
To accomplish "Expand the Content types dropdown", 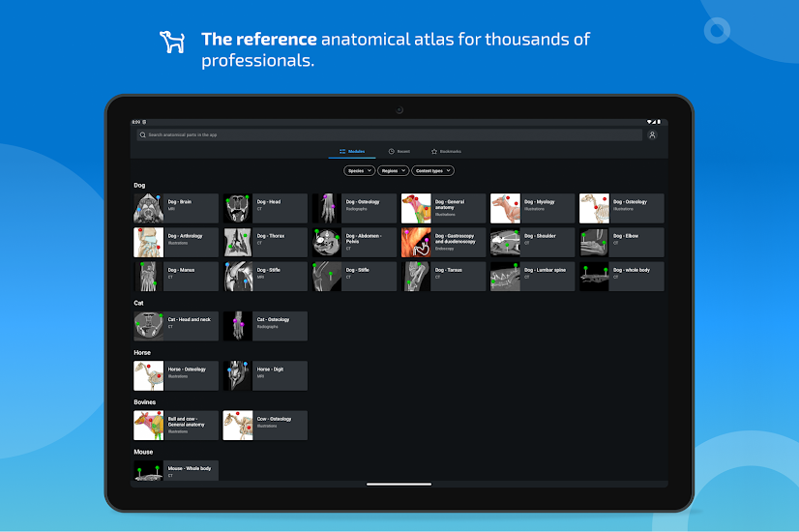I will (x=432, y=170).
